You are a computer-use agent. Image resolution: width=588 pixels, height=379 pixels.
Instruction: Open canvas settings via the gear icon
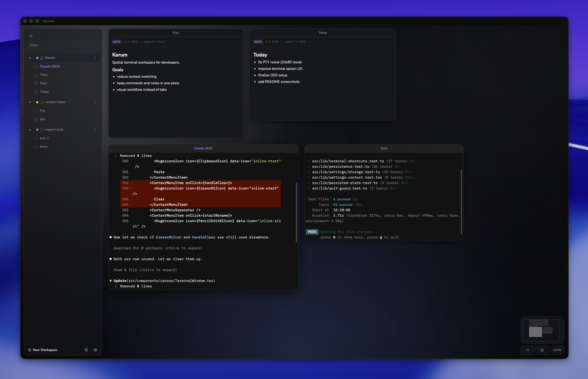(x=542, y=350)
